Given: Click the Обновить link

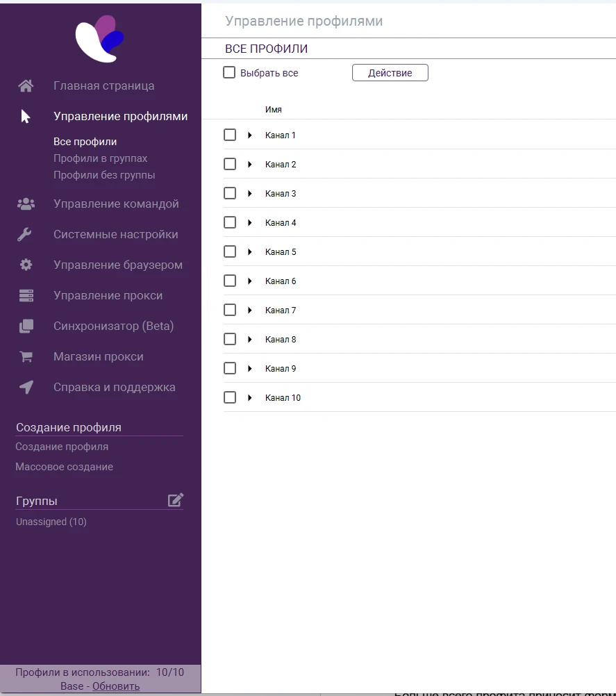Looking at the screenshot, I should click(x=116, y=686).
